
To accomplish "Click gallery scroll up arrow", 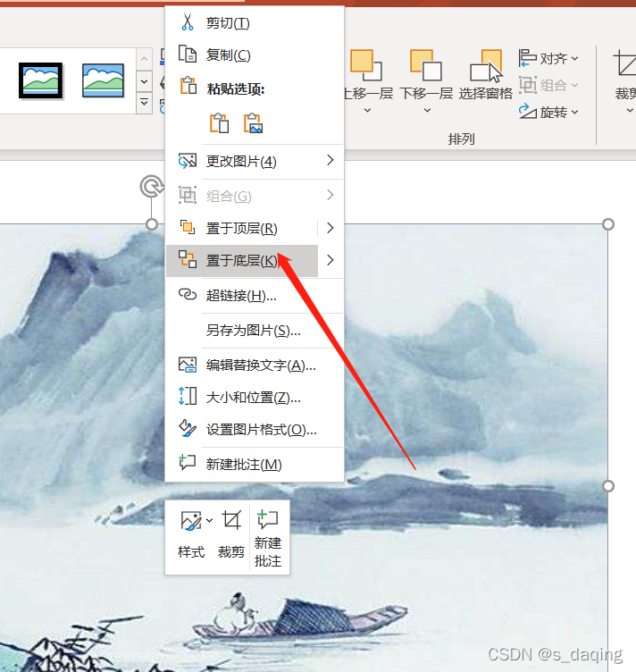I will [145, 59].
